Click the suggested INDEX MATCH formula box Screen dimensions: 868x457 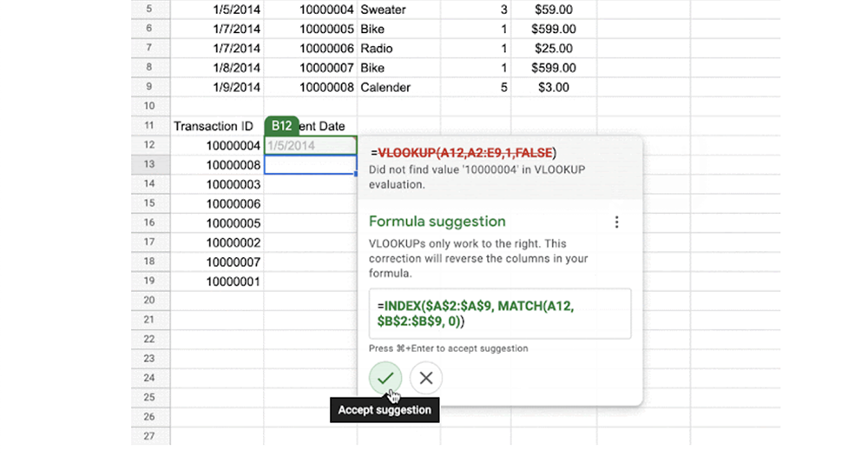500,314
